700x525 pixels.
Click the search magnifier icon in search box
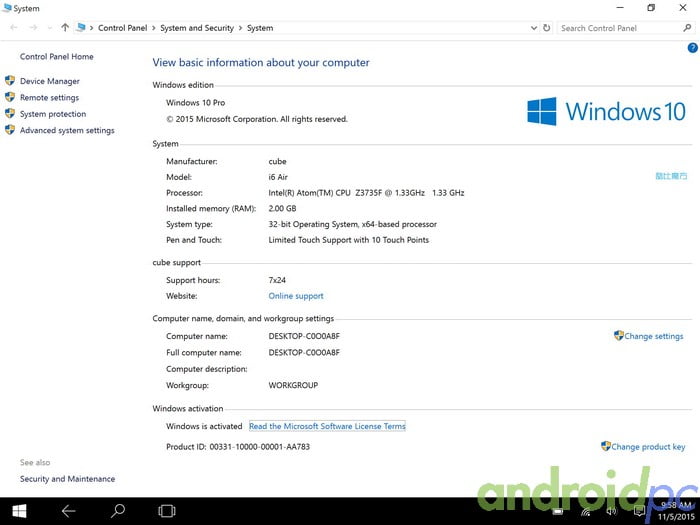(687, 28)
